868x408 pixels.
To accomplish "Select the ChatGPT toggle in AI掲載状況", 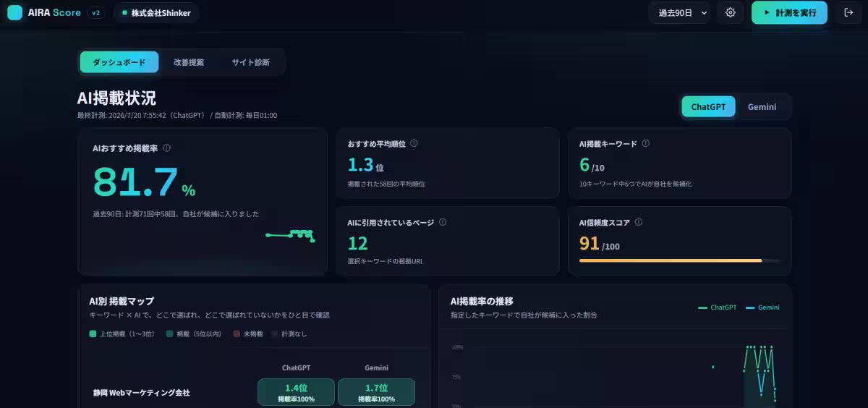I will pyautogui.click(x=708, y=106).
